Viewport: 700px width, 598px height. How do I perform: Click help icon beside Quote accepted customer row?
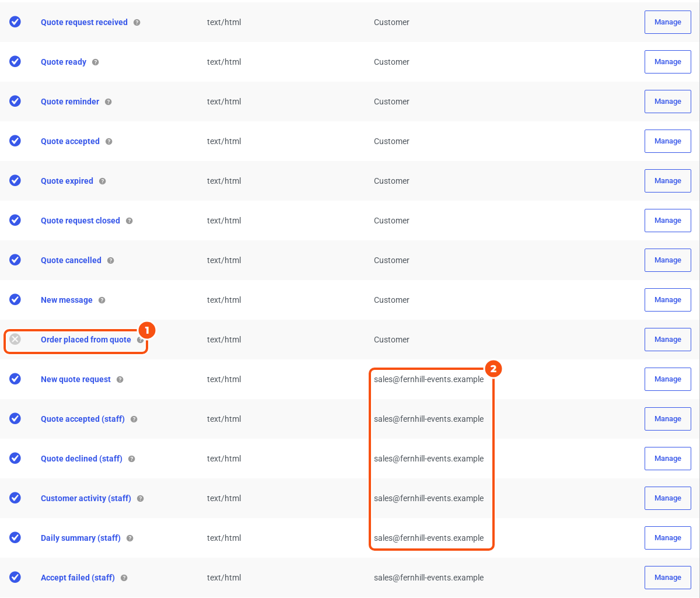coord(109,141)
